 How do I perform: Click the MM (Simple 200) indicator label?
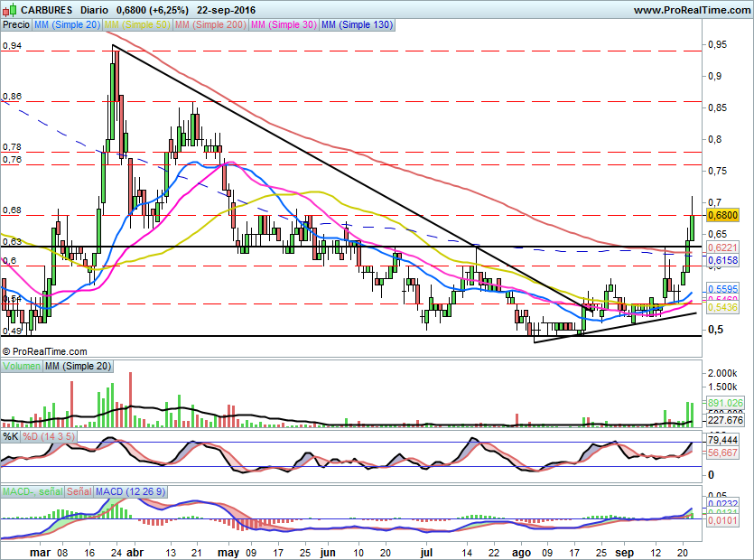click(x=210, y=25)
